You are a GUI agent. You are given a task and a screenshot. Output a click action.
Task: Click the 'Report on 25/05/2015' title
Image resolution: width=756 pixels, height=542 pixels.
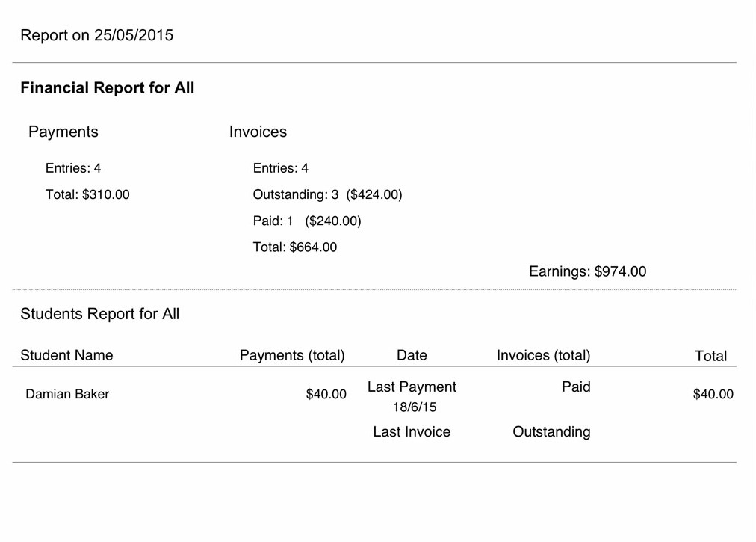[96, 35]
